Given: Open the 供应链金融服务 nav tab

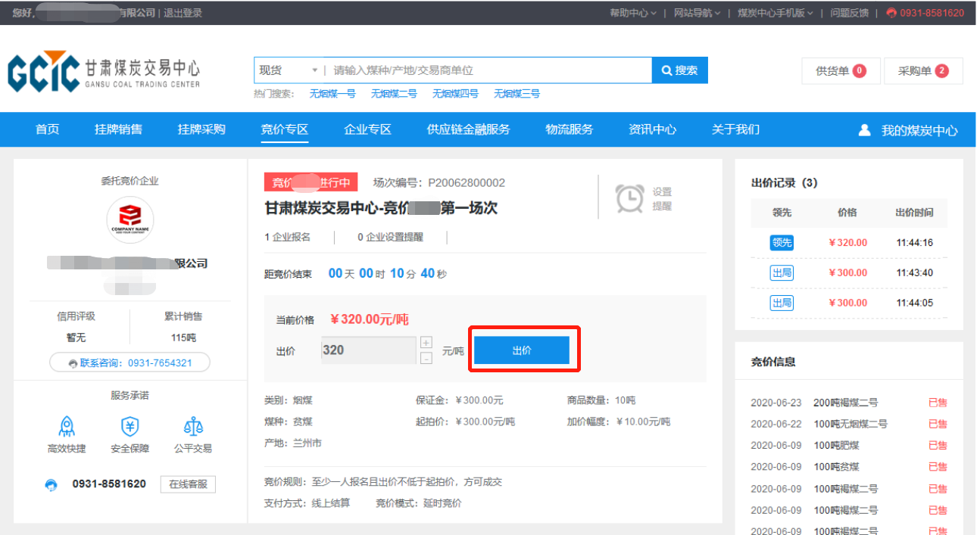Looking at the screenshot, I should [x=469, y=129].
